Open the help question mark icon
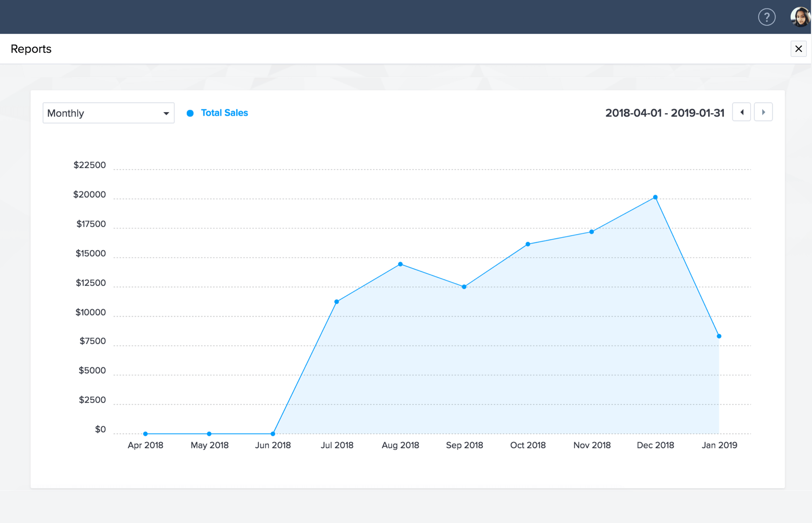Screen dimensions: 812x523 766,17
